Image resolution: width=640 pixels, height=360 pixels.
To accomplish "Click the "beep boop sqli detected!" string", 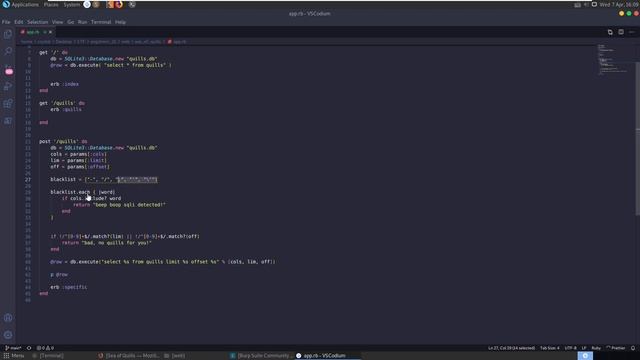I will (129, 204).
